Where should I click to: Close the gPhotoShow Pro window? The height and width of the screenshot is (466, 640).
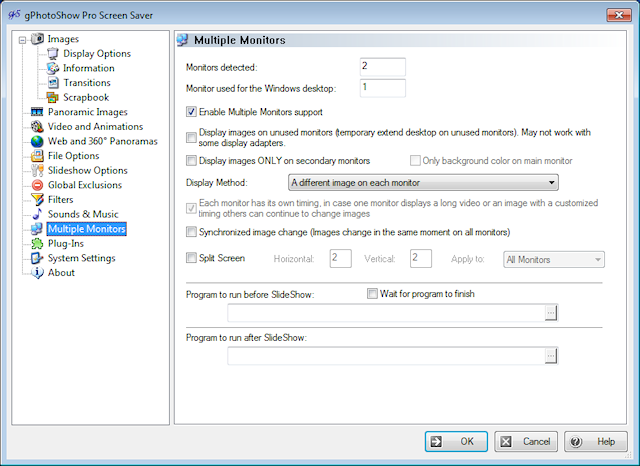click(619, 15)
